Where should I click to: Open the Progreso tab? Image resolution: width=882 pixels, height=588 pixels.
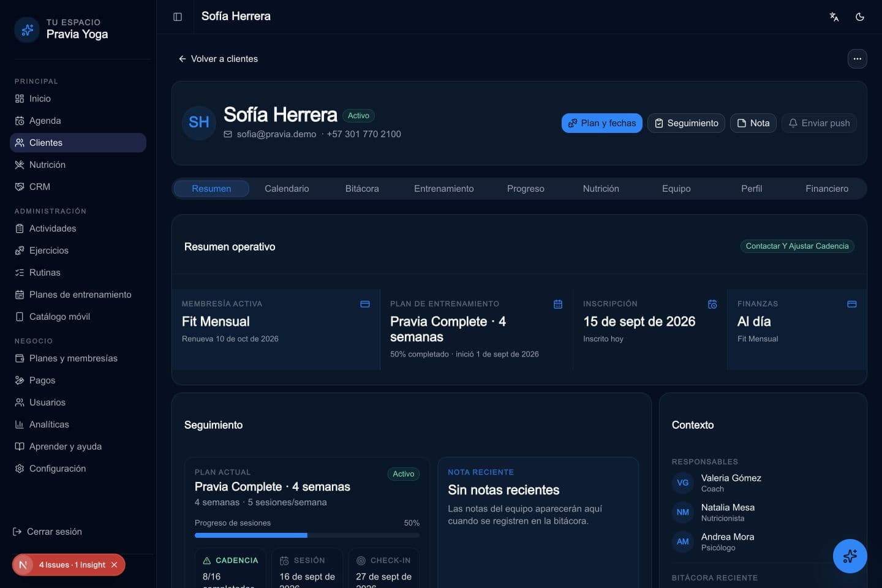point(526,189)
